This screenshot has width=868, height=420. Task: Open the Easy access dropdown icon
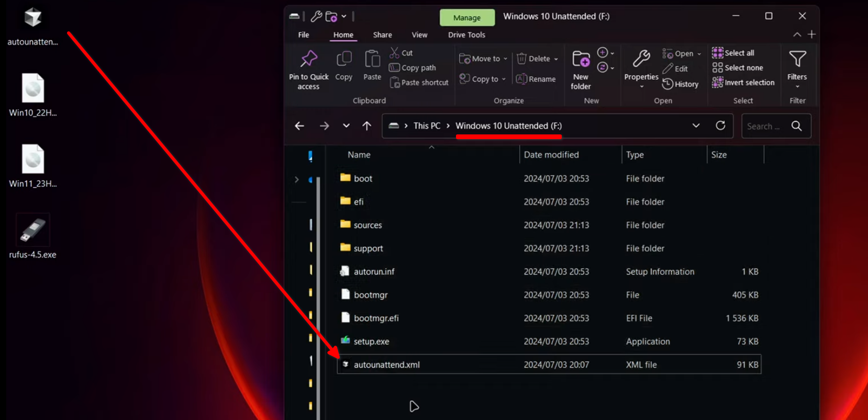coord(606,67)
